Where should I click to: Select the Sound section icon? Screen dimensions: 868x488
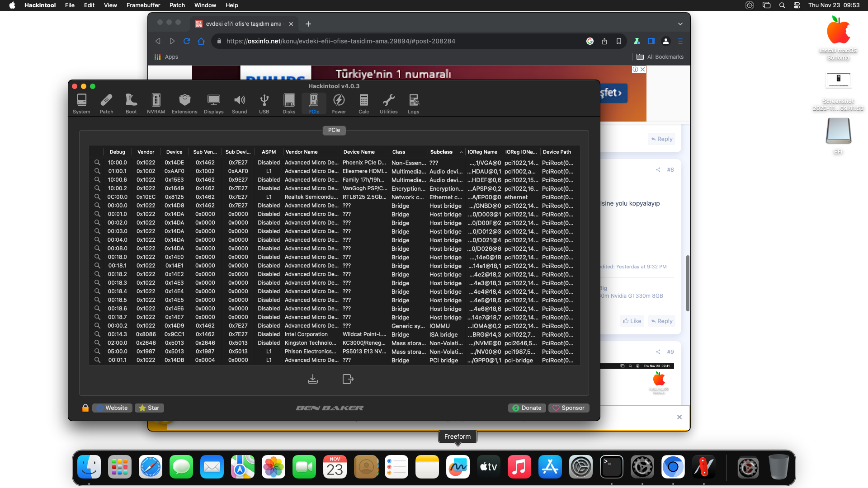pos(240,103)
